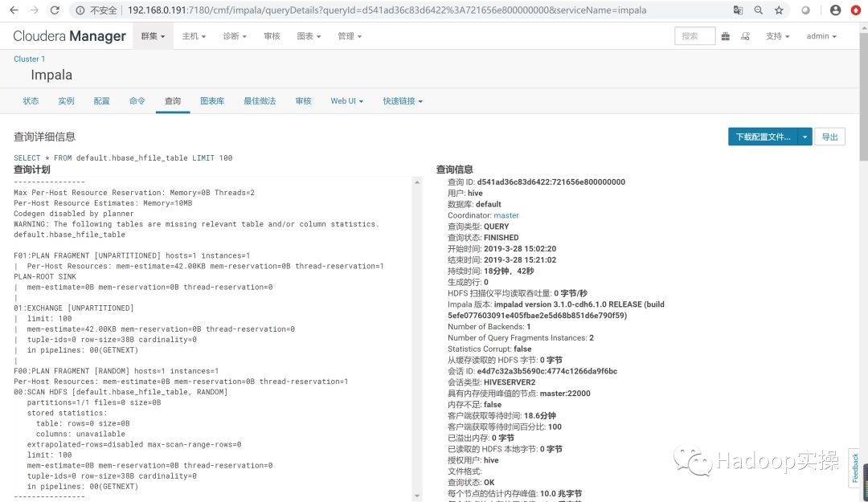Bookmark this page with the star icon
Screen dimensions: 868x502
779,10
